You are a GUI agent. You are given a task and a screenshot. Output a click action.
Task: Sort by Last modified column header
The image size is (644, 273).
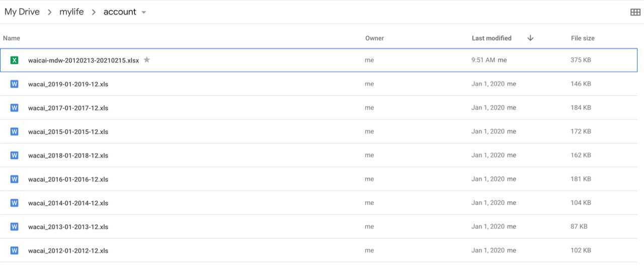[492, 38]
